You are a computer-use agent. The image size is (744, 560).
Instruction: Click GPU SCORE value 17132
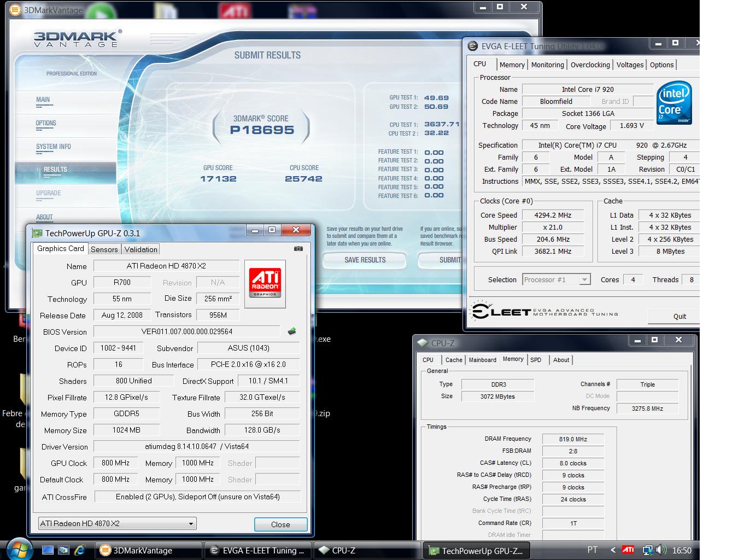coord(218,179)
